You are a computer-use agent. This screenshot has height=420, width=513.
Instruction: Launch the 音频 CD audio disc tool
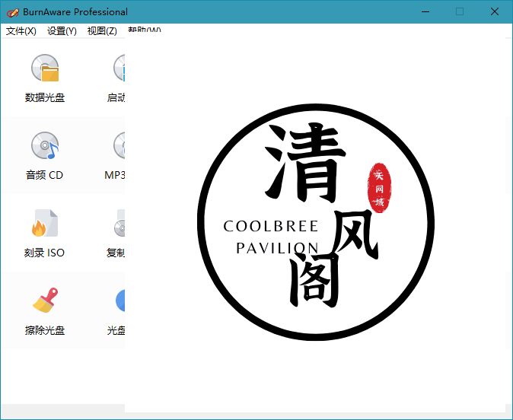coord(45,145)
